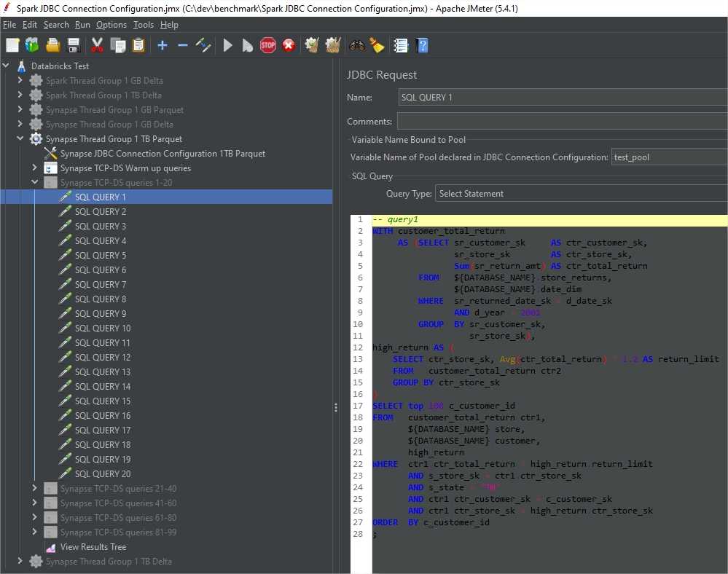Viewport: 728px width, 574px height.
Task: Stop the test with red STOP icon
Action: coord(268,45)
